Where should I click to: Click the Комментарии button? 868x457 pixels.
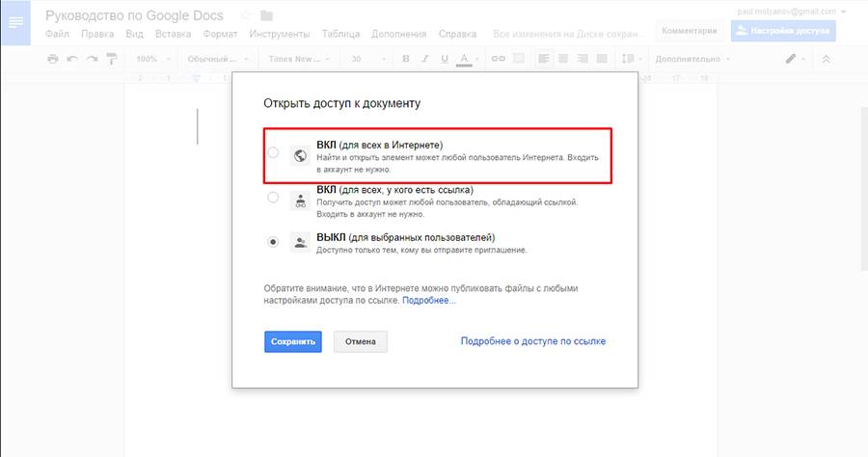[x=690, y=31]
